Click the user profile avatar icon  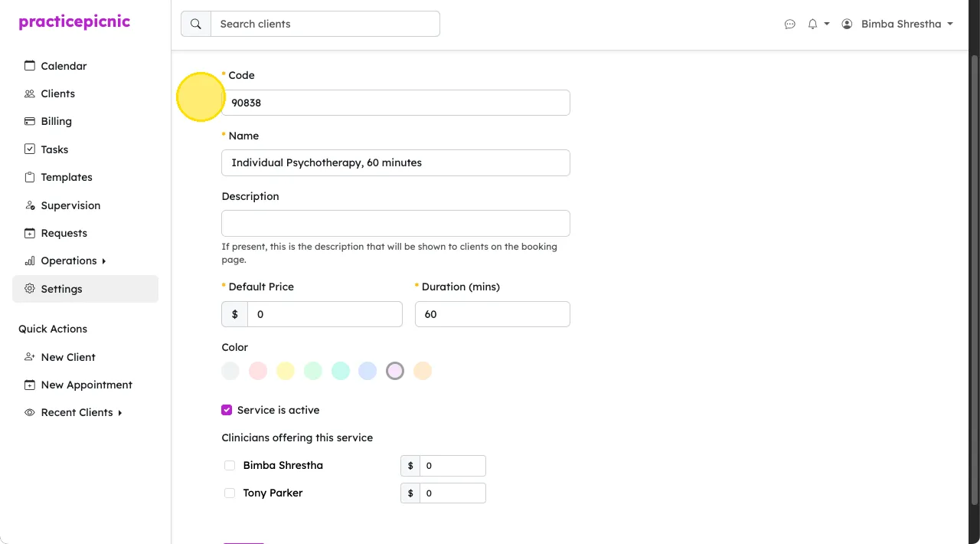point(847,24)
